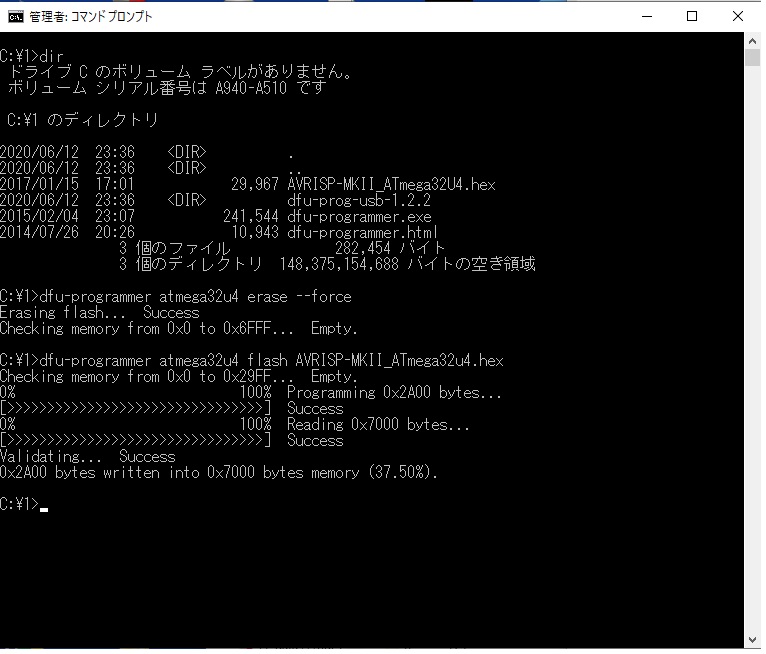Click the dfu-prog-usb-1.2.2 directory entry
This screenshot has height=654, width=766.
[x=359, y=200]
